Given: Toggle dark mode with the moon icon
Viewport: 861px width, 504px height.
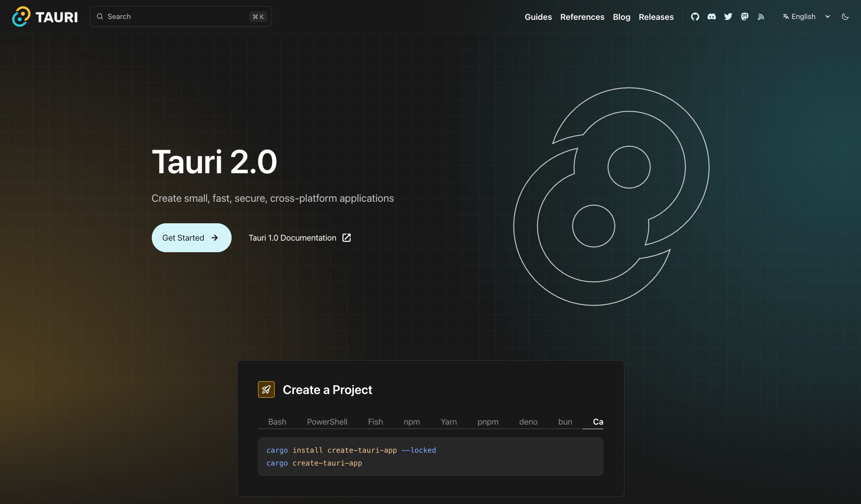Looking at the screenshot, I should [845, 17].
